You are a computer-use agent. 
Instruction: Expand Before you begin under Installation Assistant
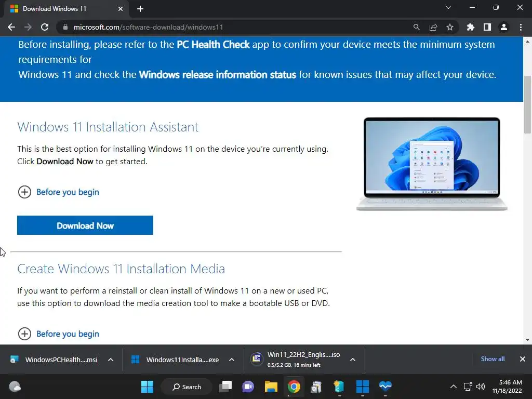pos(58,192)
